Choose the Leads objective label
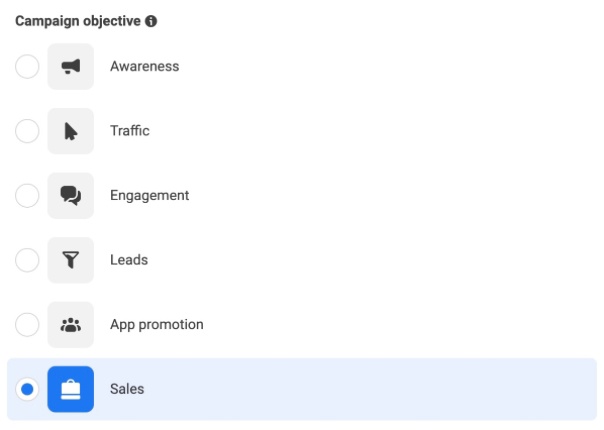Screen dimensions: 604x430 129,260
